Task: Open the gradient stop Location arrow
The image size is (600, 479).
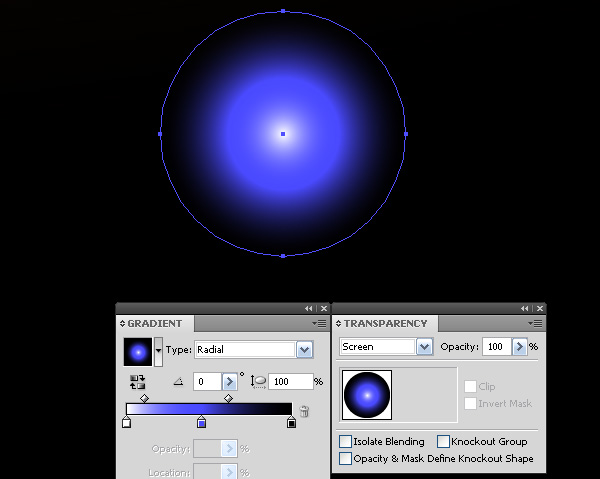Action: (229, 472)
